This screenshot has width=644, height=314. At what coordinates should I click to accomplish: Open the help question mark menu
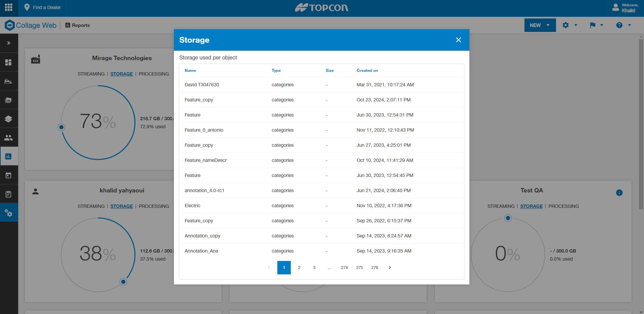click(624, 25)
